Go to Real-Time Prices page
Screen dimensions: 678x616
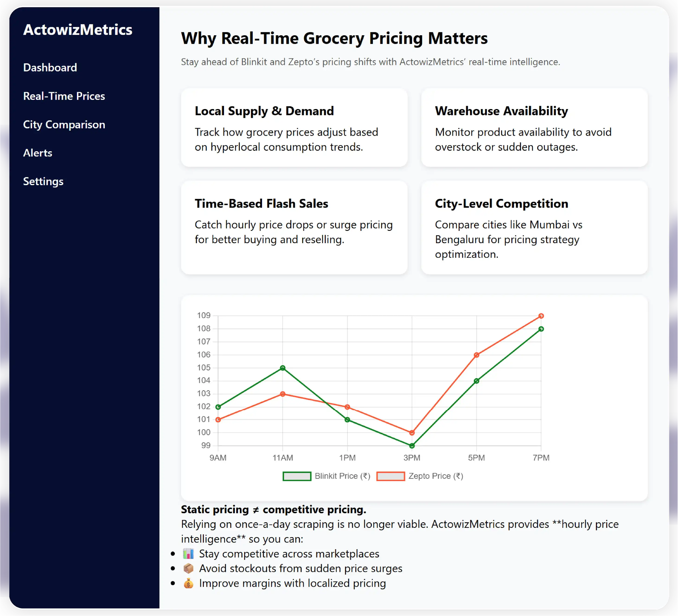click(64, 96)
